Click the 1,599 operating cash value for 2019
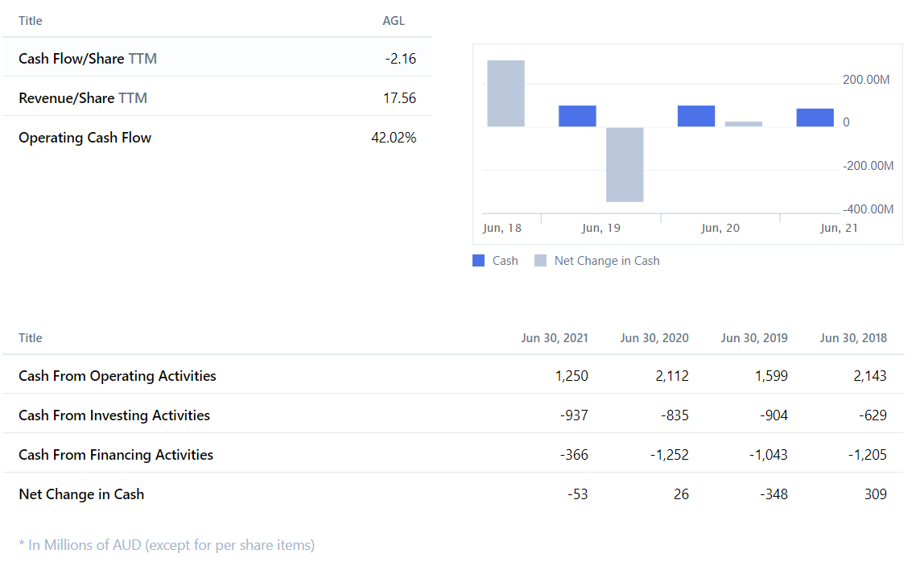 click(771, 375)
